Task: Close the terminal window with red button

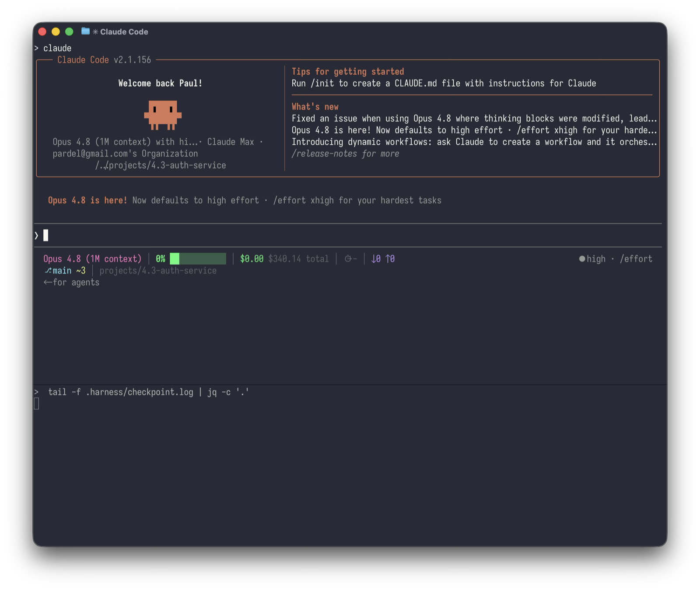Action: tap(42, 31)
